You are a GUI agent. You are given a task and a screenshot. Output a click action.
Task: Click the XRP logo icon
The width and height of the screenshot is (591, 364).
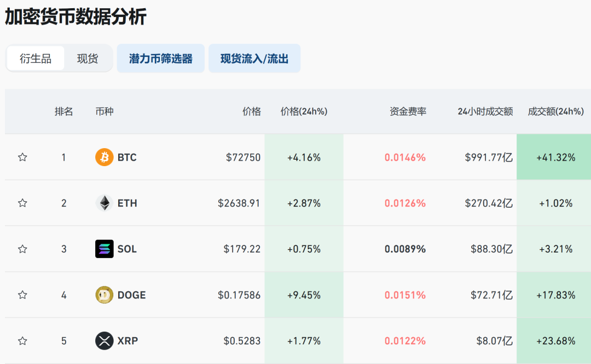[x=104, y=341]
